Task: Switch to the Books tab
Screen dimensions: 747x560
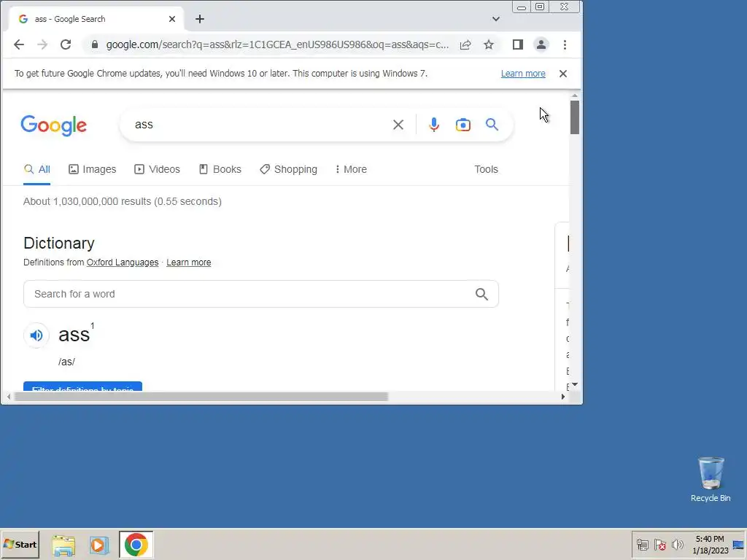Action: (x=220, y=169)
